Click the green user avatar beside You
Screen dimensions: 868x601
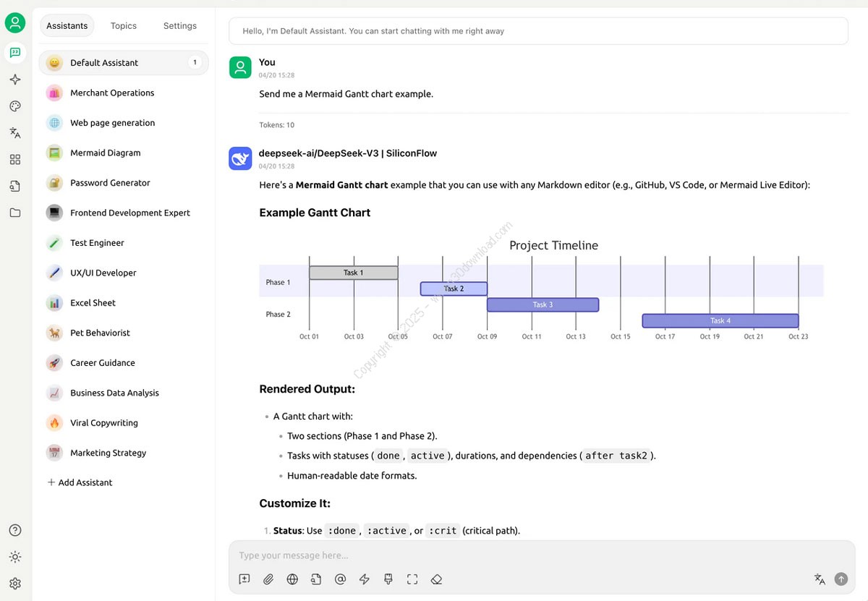(240, 67)
